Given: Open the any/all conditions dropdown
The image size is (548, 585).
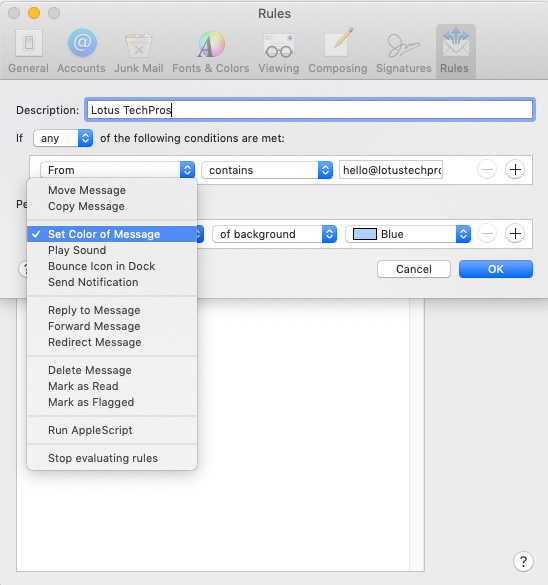Looking at the screenshot, I should pyautogui.click(x=63, y=138).
